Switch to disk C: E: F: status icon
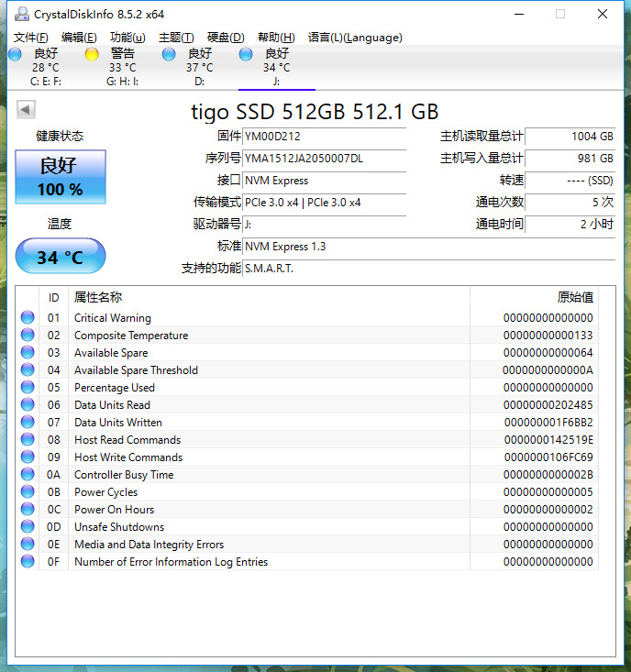This screenshot has height=672, width=631. pos(15,54)
